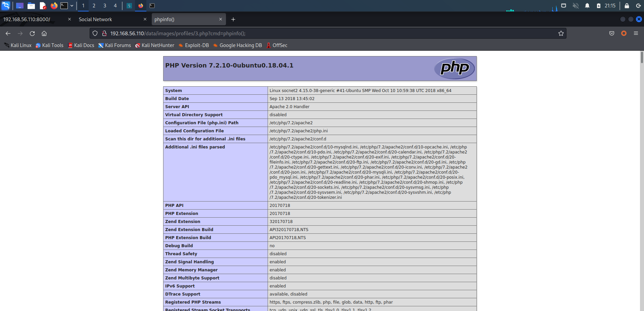Click the /etc/php/7.2/apache2/php.ini value

coord(298,131)
